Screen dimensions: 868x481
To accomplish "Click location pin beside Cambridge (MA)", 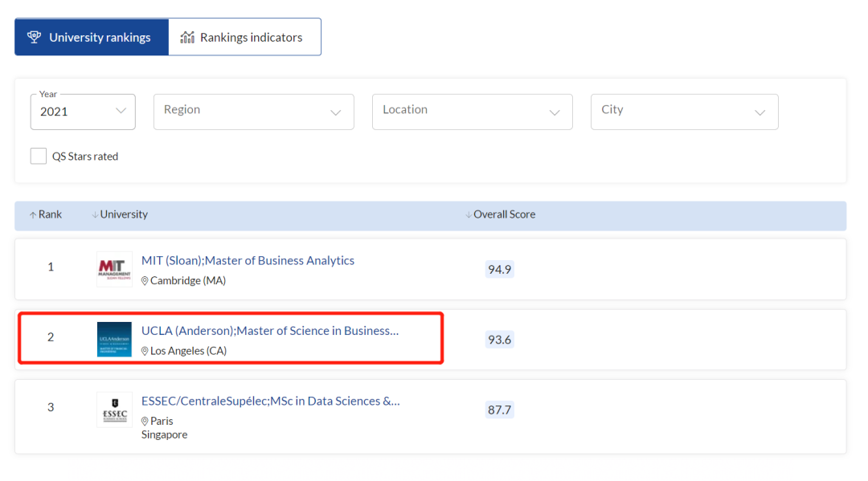I will pyautogui.click(x=145, y=281).
